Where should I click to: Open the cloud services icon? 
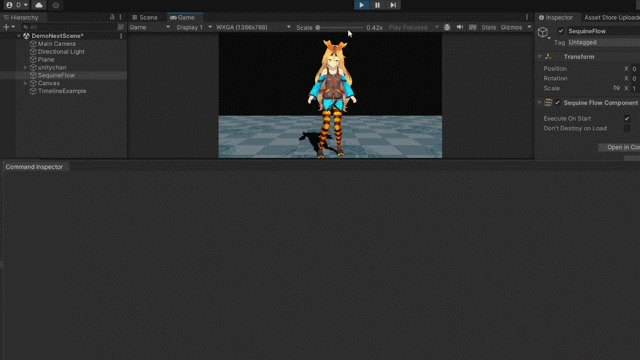click(39, 5)
